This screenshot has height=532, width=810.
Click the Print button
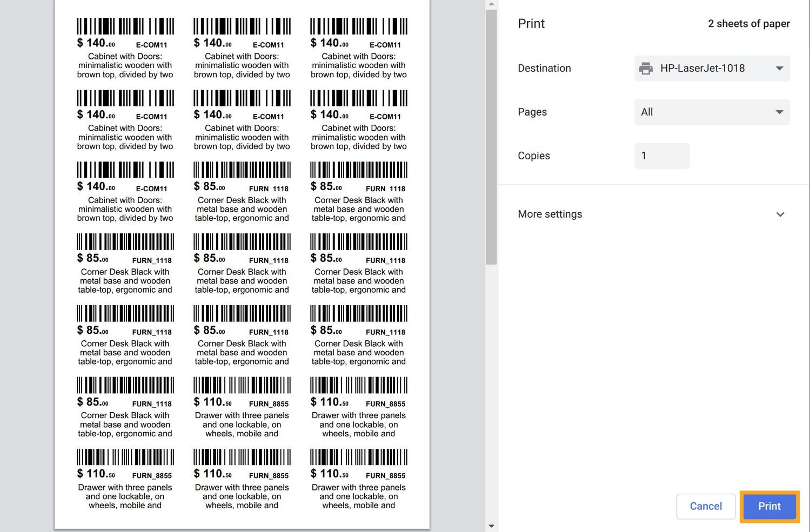[x=769, y=506]
